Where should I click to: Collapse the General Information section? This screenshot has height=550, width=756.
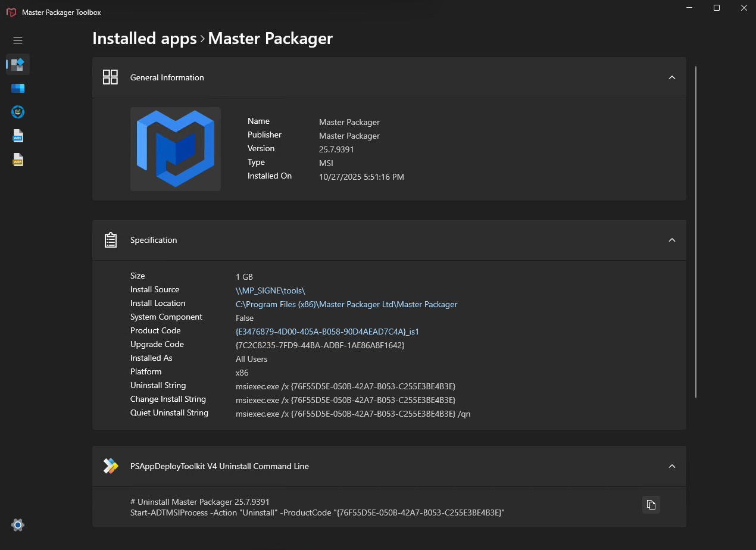tap(671, 77)
